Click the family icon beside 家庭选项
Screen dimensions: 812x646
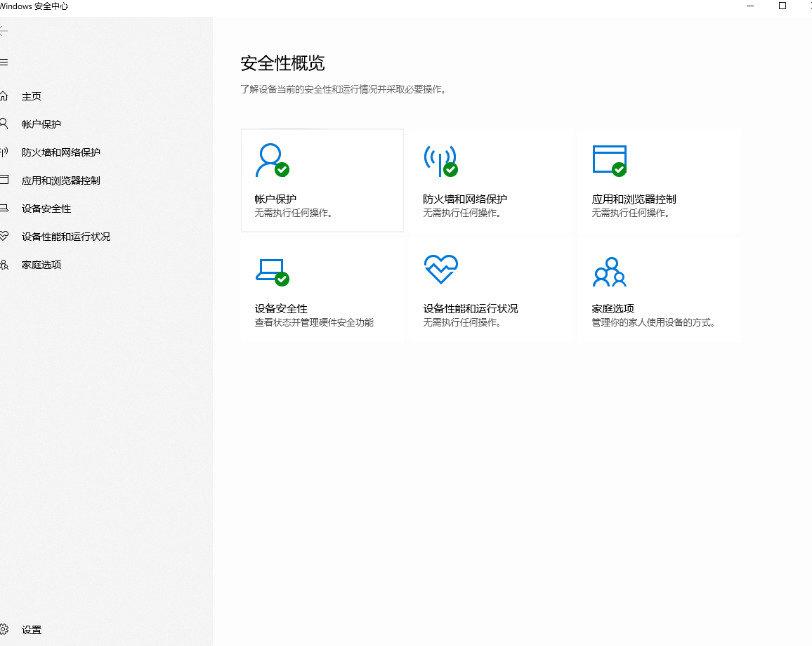tap(4, 265)
